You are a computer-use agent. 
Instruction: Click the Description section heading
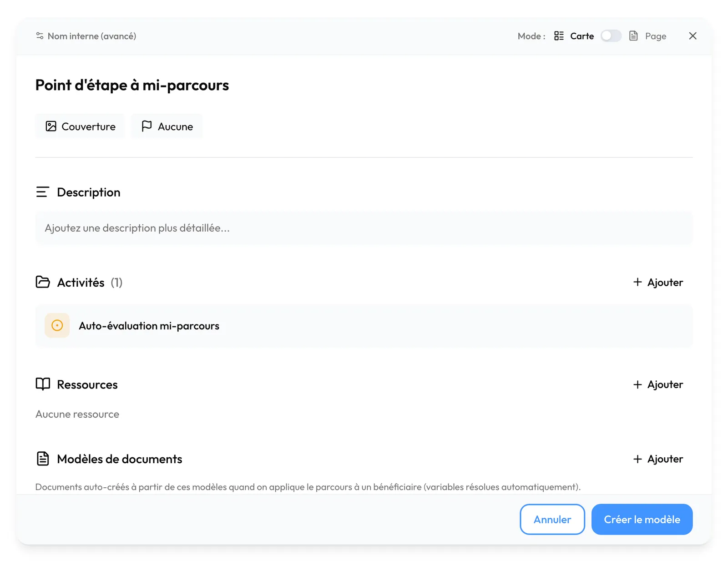click(89, 192)
